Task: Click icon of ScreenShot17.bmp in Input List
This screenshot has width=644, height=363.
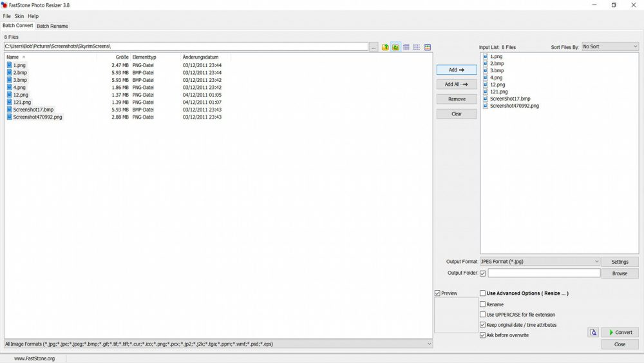Action: coord(486,99)
